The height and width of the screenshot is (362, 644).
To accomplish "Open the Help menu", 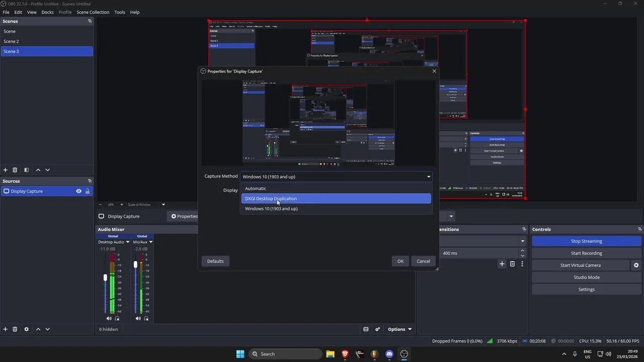I will tap(135, 12).
